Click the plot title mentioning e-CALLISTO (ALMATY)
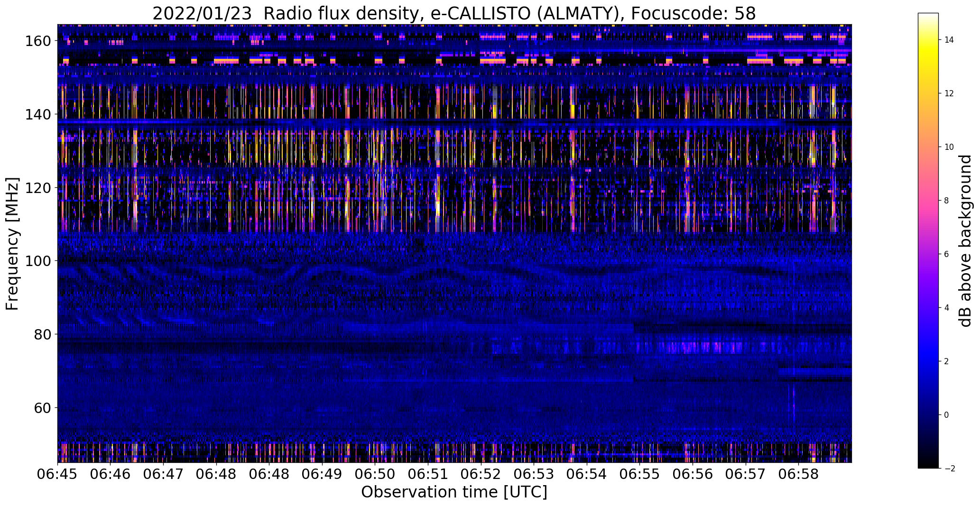Viewport: 980px width, 506px height. point(454,14)
